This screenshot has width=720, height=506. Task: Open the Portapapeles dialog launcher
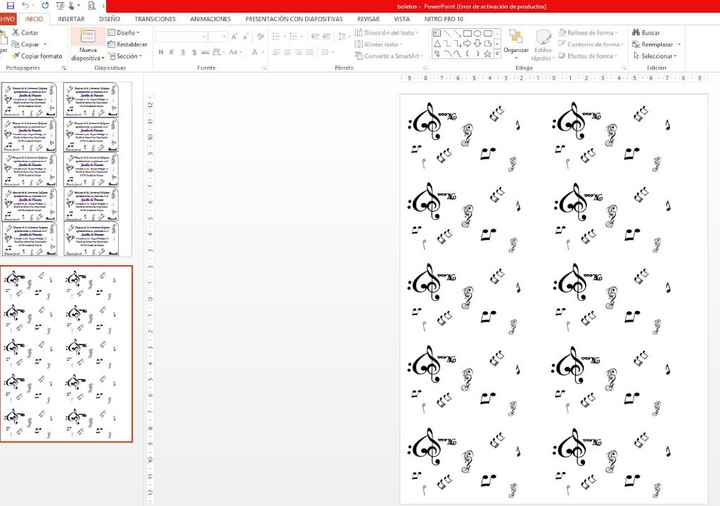point(64,68)
